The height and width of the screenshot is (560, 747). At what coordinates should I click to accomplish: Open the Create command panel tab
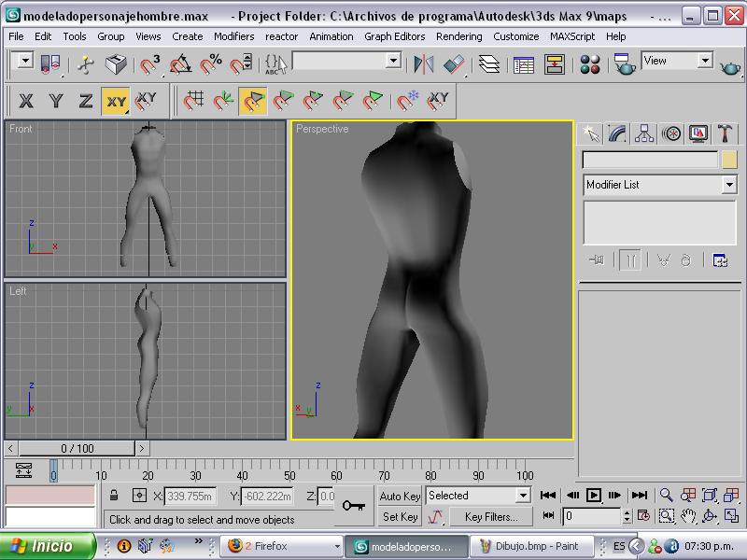pos(591,133)
